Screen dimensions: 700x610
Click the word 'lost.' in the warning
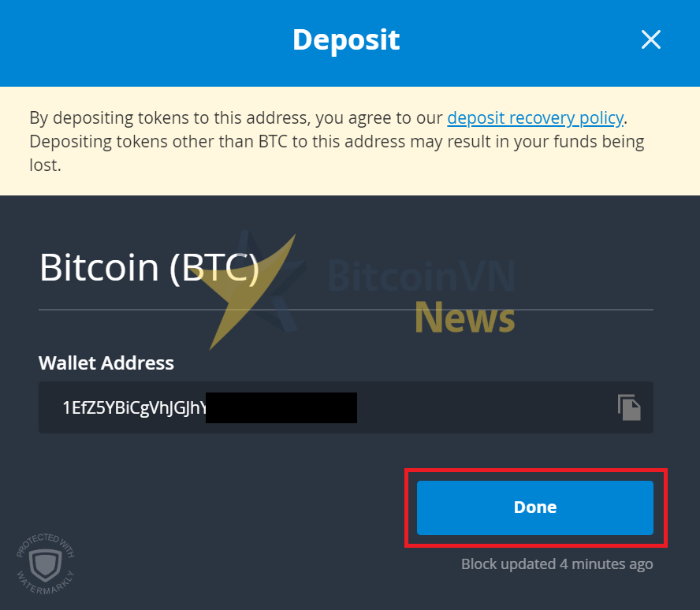(45, 165)
